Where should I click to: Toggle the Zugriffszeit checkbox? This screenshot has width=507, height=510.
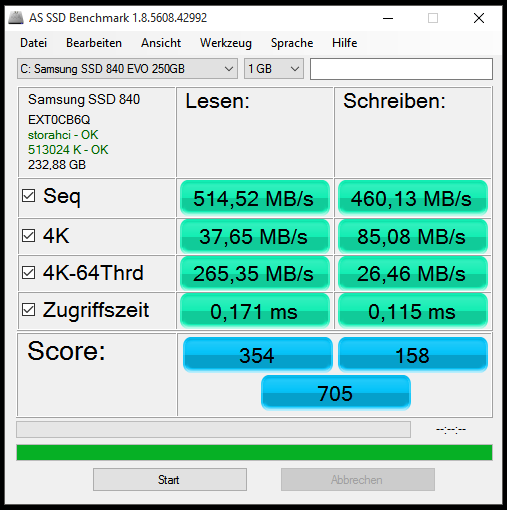28,310
